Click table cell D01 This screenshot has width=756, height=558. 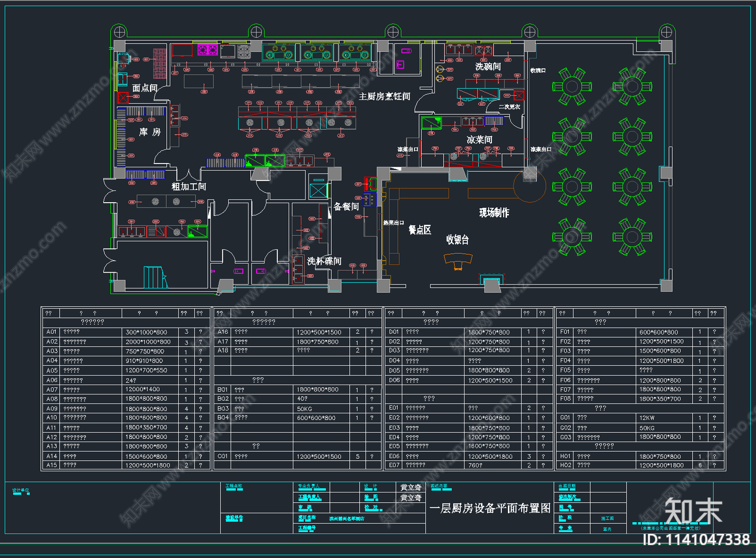394,332
